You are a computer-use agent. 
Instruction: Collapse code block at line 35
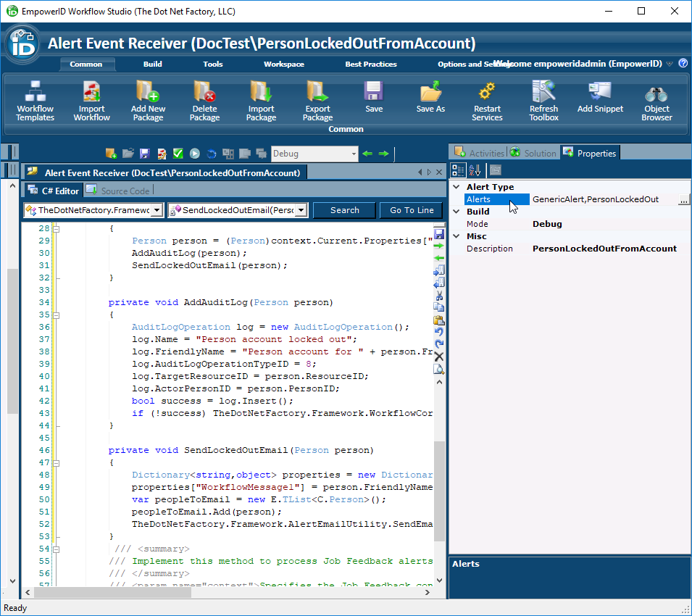point(56,315)
